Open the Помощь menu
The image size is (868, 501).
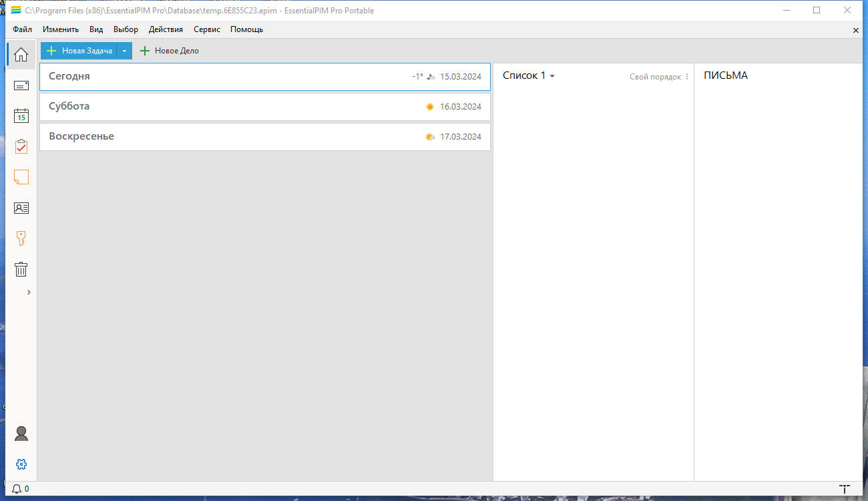coord(246,29)
